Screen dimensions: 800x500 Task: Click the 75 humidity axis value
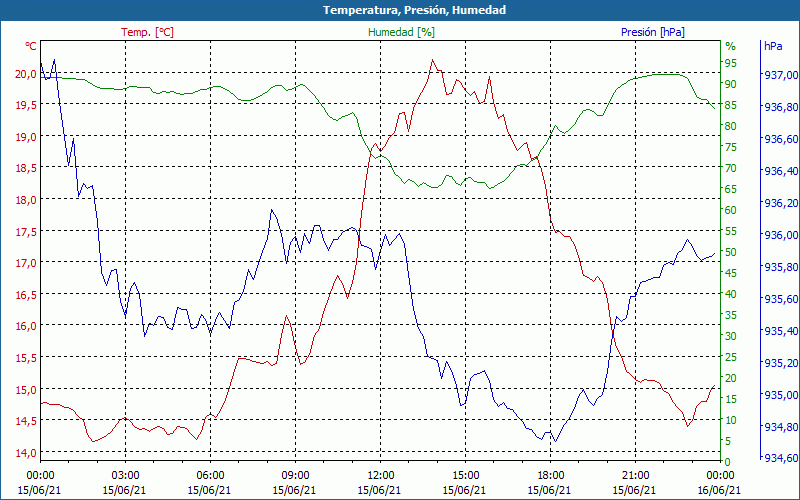click(731, 147)
